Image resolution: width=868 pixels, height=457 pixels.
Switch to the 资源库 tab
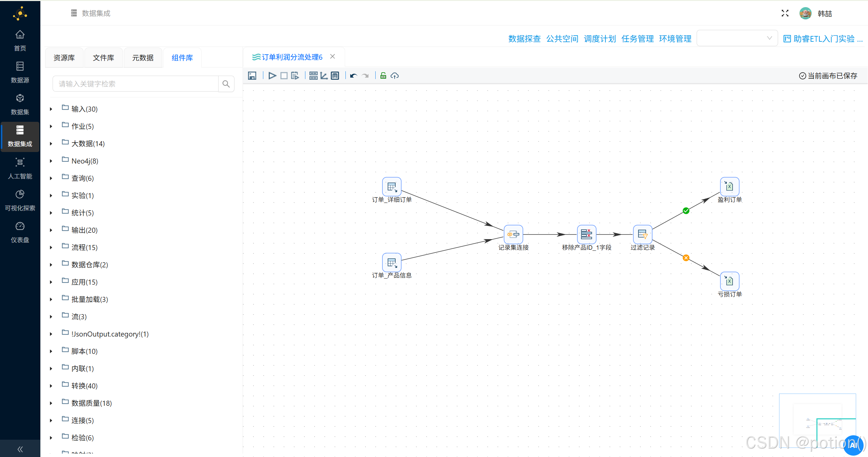(64, 58)
